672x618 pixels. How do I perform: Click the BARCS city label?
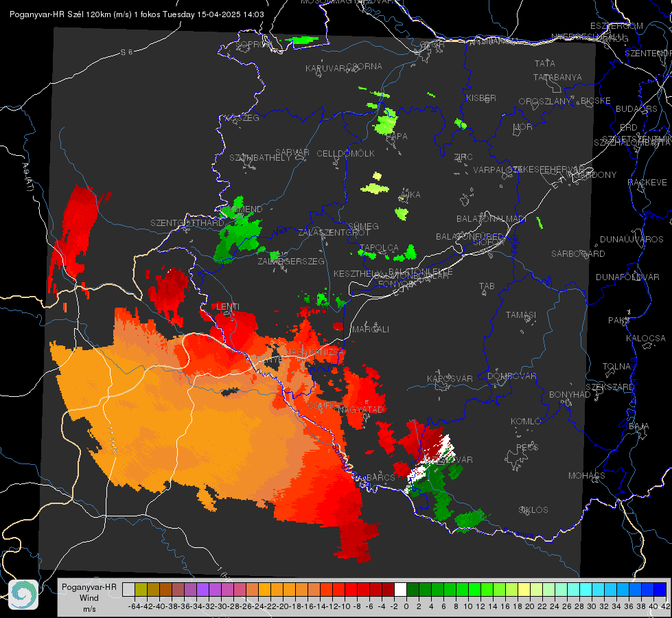(380, 477)
